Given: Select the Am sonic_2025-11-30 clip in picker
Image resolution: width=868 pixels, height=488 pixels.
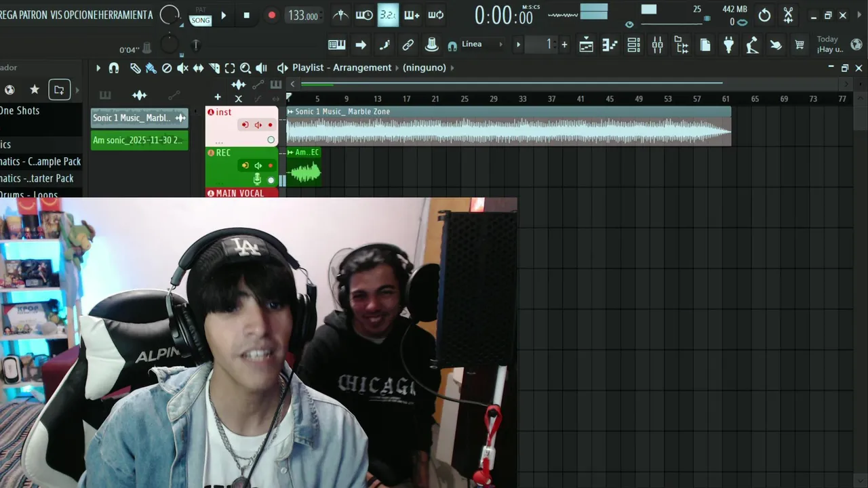Looking at the screenshot, I should pyautogui.click(x=139, y=140).
